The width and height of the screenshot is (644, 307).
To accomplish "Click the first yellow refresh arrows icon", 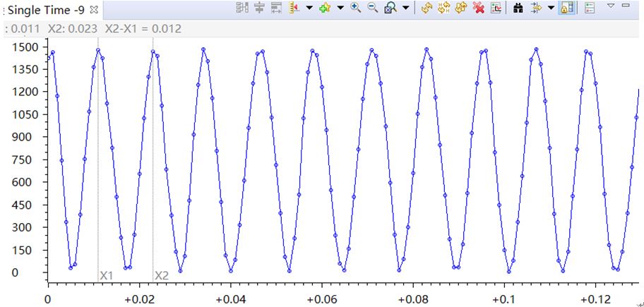I will 427,7.
